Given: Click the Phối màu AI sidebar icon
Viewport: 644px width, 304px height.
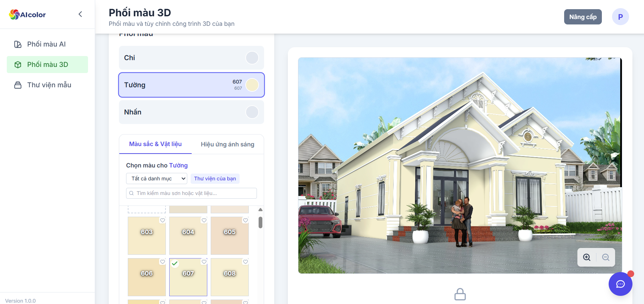Looking at the screenshot, I should 18,44.
